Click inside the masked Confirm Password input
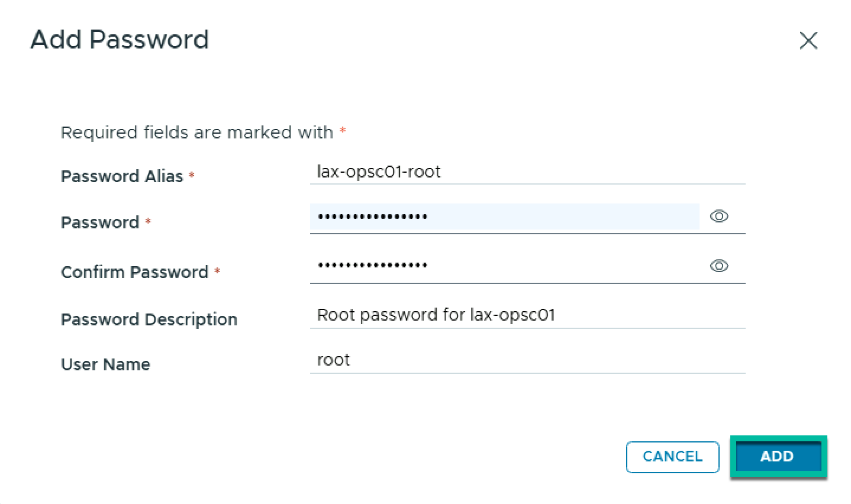The image size is (851, 504). pyautogui.click(x=504, y=266)
